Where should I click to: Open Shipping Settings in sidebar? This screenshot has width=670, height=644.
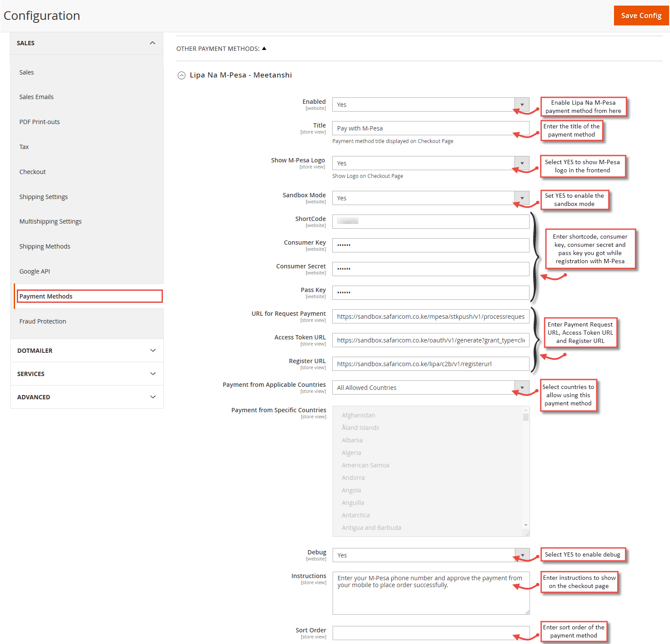(x=44, y=197)
